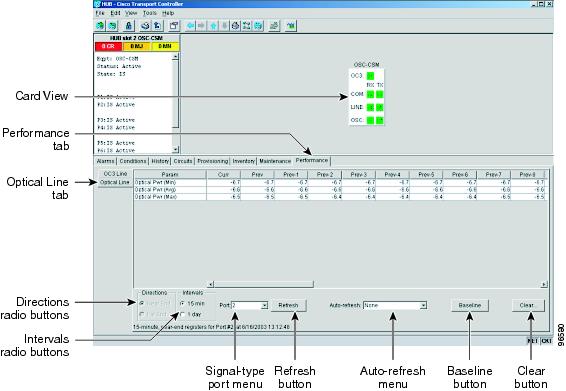Click the up arrow parent view icon
This screenshot has height=391, width=566.
[x=213, y=26]
